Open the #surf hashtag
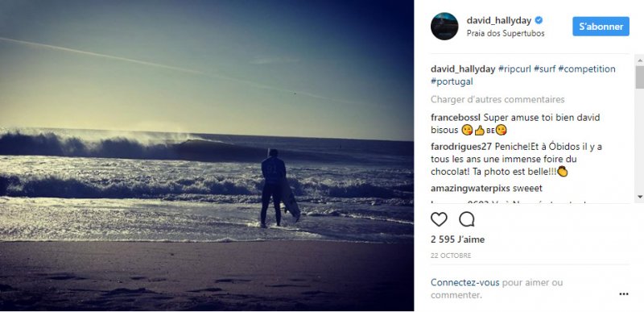The height and width of the screenshot is (312, 644). pos(545,69)
